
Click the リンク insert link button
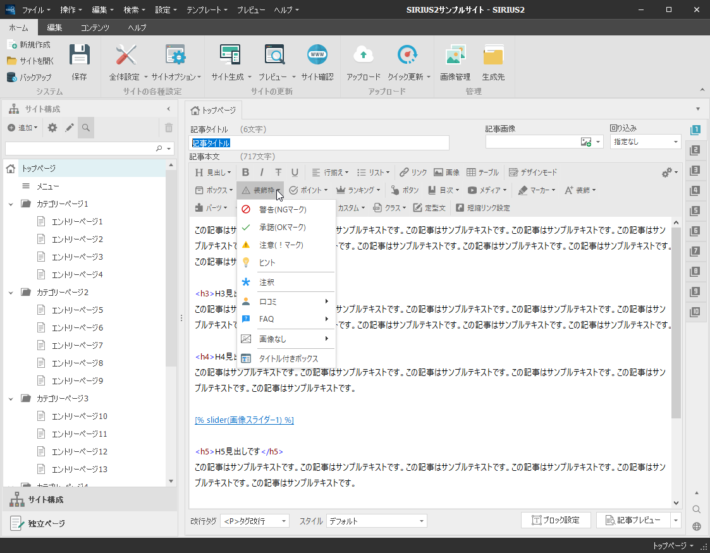[x=413, y=172]
